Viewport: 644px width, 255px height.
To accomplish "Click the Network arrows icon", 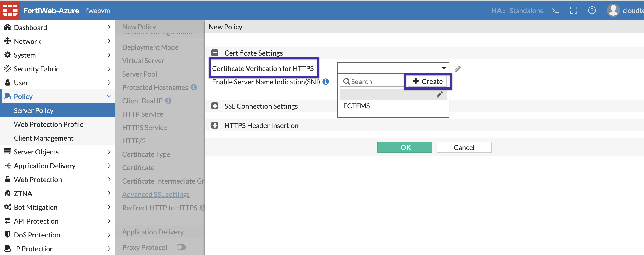I will (8, 41).
